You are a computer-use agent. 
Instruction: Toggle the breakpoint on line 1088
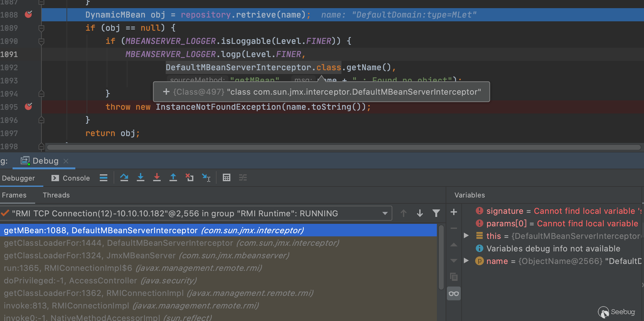point(28,14)
